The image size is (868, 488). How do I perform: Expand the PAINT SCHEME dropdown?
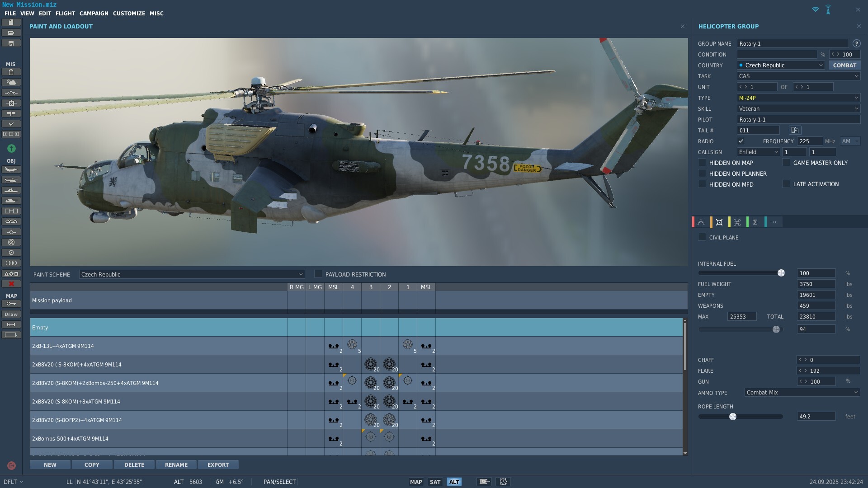pos(192,274)
